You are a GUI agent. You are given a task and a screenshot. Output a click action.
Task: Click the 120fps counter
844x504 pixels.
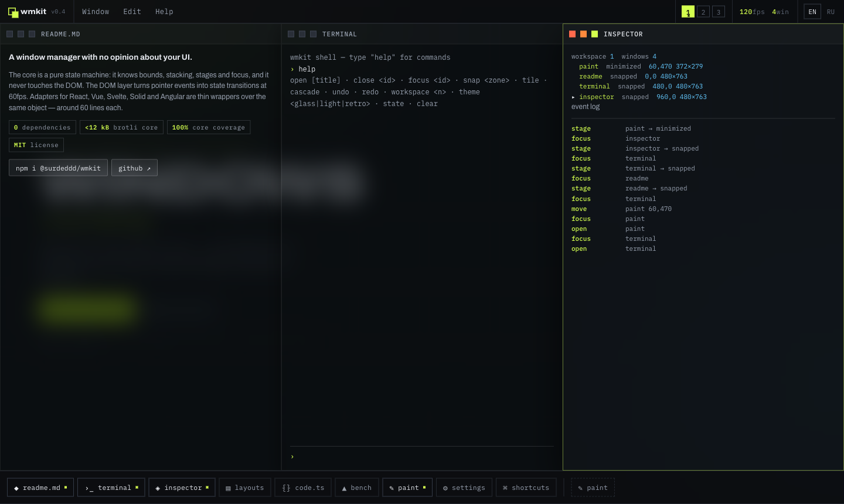752,12
